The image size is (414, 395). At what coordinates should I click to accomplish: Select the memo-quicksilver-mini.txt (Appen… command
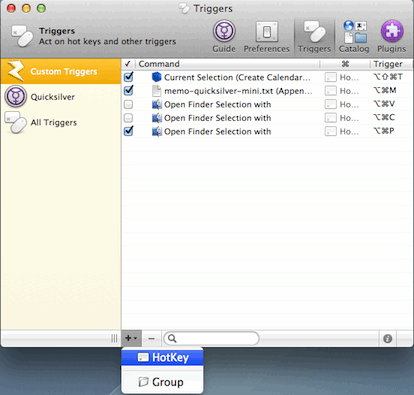coord(238,91)
